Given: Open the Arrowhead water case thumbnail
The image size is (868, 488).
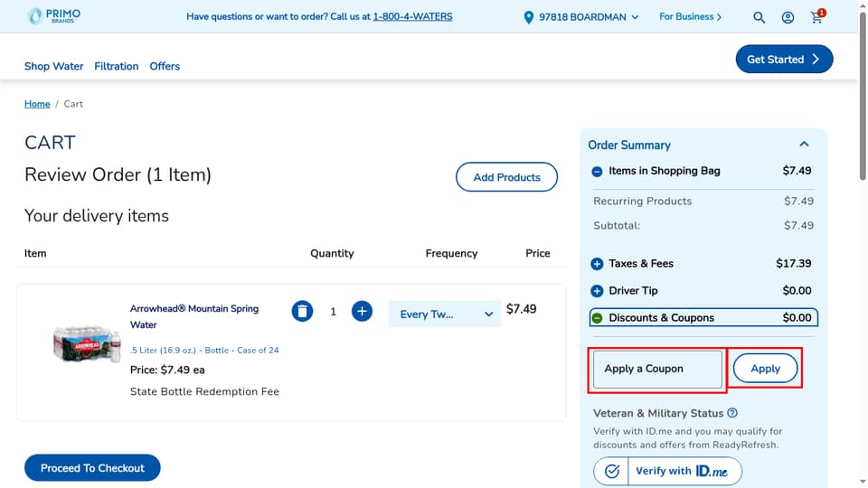Looking at the screenshot, I should coord(87,343).
